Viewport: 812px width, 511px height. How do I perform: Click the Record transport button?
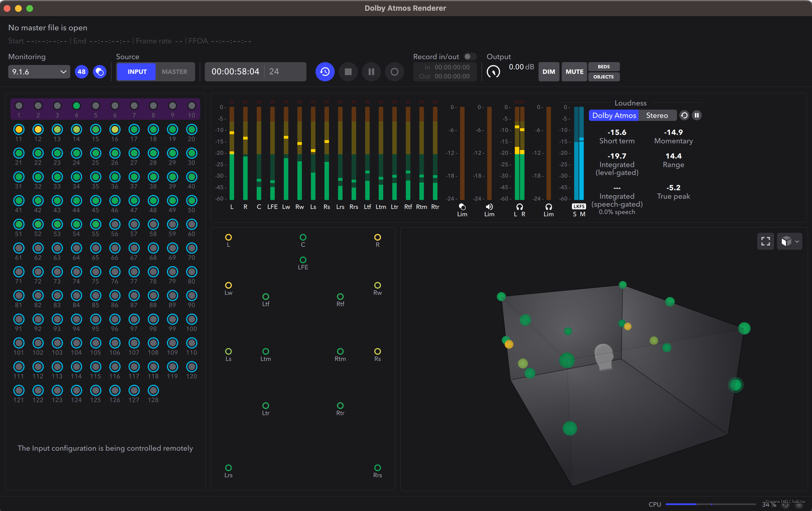click(x=394, y=71)
